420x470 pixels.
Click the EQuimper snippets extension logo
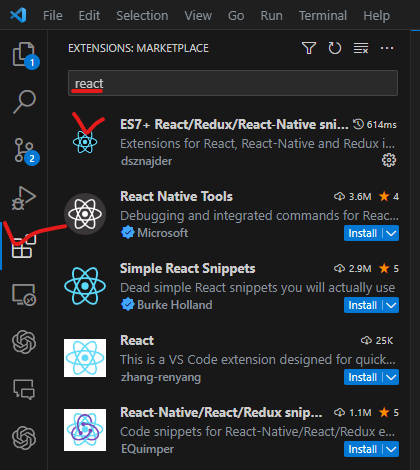(85, 430)
